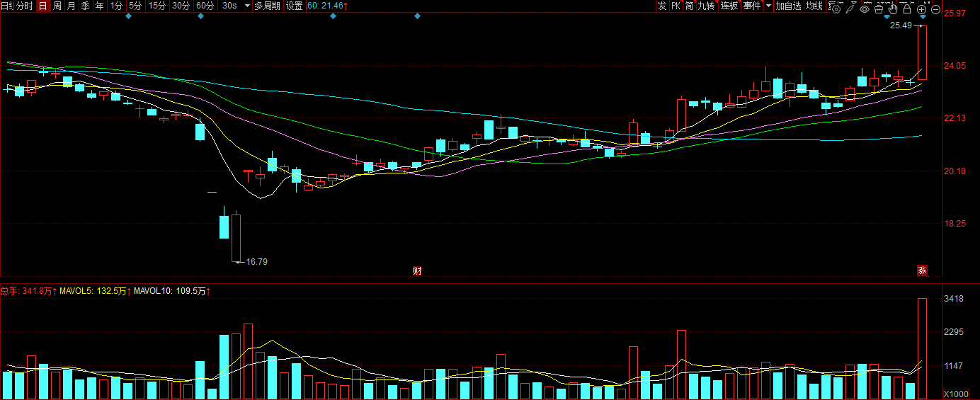Viewport: 980px width, 400px height.
Task: Choose the 30s period option
Action: click(229, 6)
